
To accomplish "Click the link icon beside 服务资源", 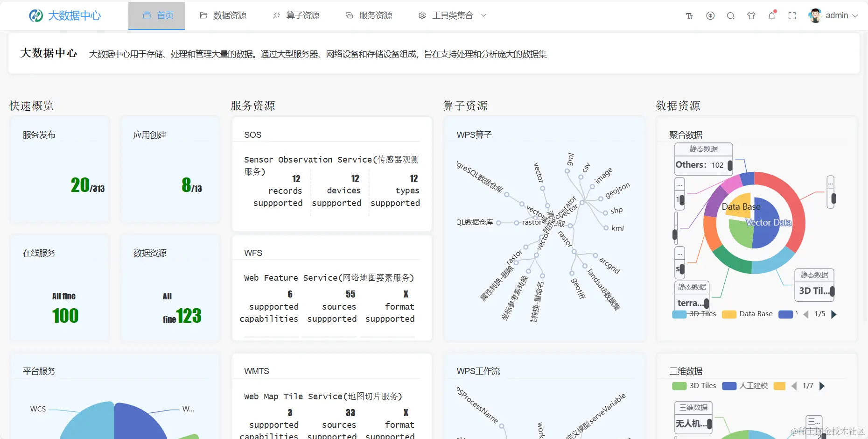I will [x=349, y=15].
